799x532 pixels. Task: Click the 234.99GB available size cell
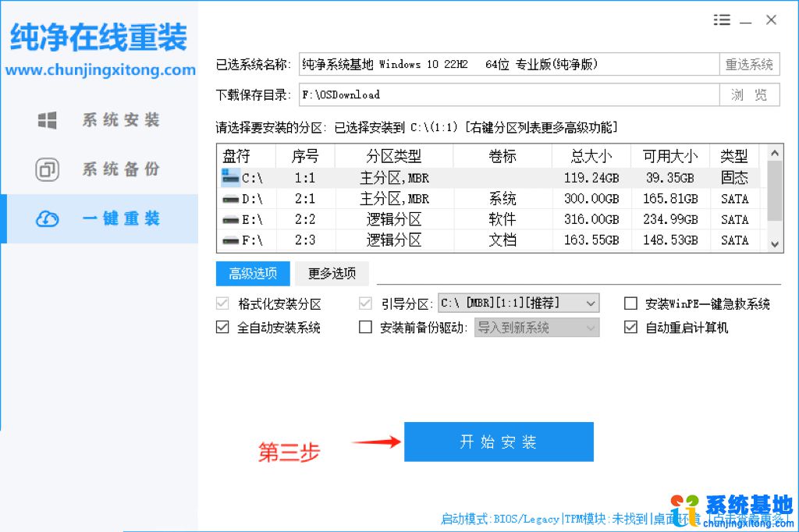click(x=670, y=220)
